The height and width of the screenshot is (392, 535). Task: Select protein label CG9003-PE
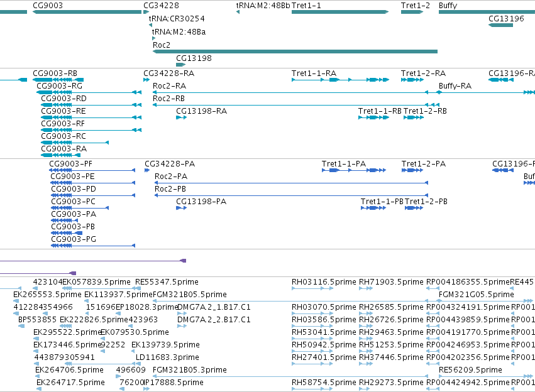[x=72, y=177]
